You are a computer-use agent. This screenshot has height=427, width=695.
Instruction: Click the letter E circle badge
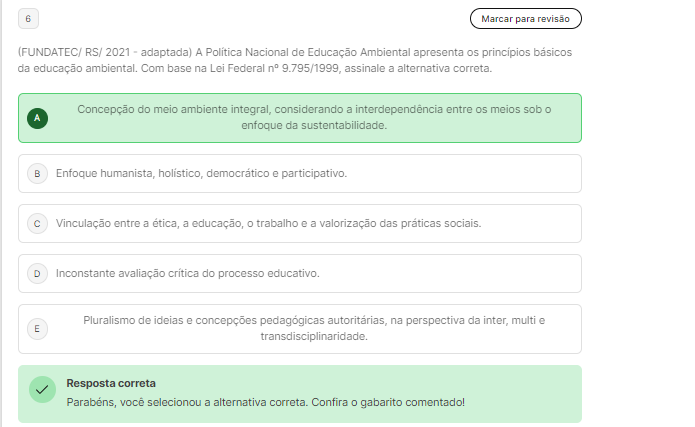click(37, 328)
